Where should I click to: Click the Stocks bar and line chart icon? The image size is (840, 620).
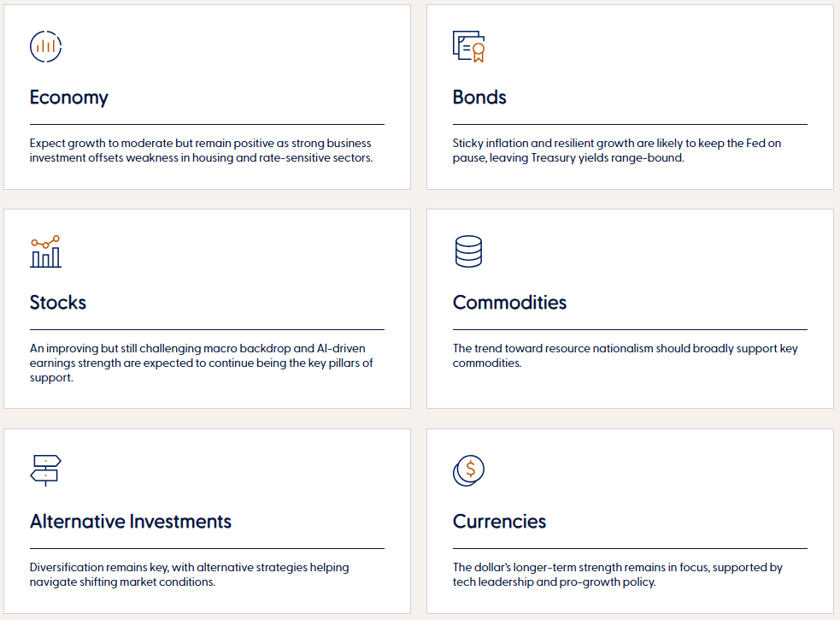coord(45,251)
